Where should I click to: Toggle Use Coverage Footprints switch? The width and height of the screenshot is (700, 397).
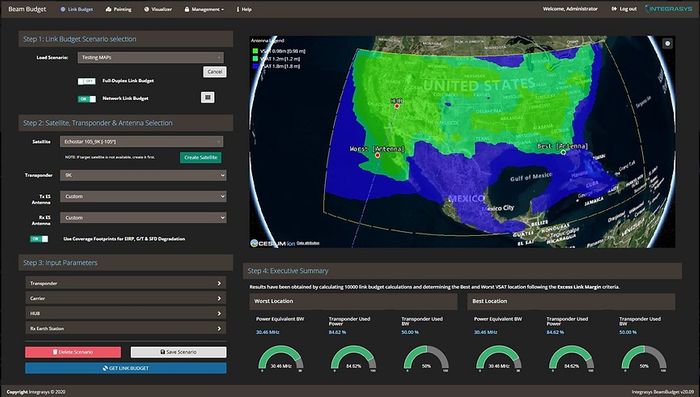pyautogui.click(x=39, y=239)
